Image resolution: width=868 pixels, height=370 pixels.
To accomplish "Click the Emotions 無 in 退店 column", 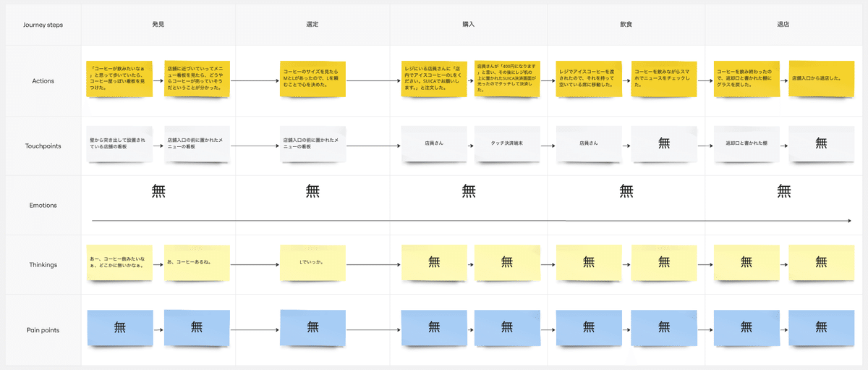I will [x=783, y=191].
